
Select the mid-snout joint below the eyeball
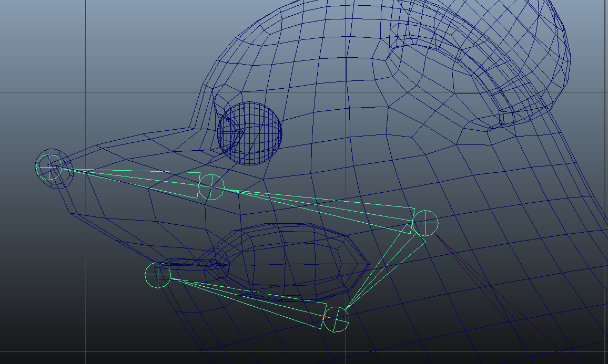[211, 186]
